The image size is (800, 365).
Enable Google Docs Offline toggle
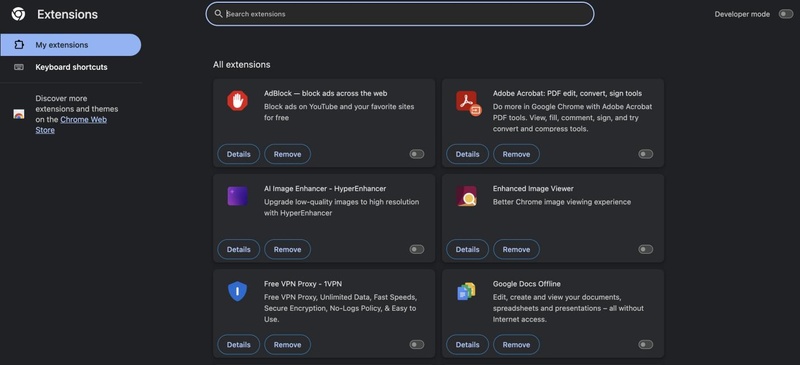[x=645, y=345]
